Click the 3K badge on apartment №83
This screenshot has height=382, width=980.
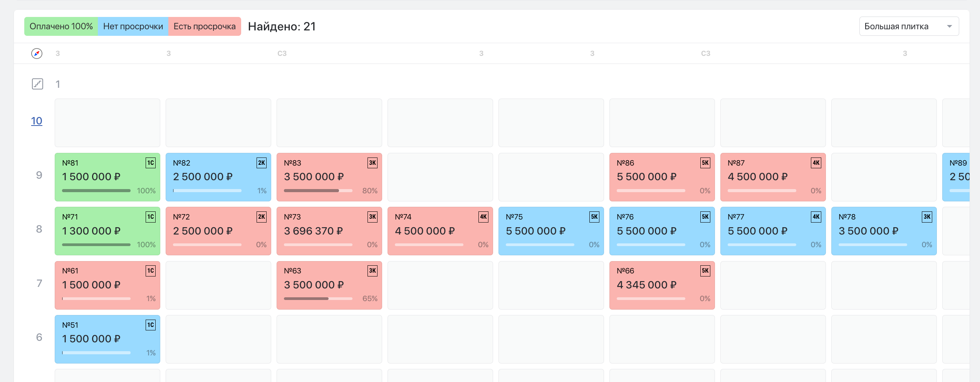[x=373, y=163]
